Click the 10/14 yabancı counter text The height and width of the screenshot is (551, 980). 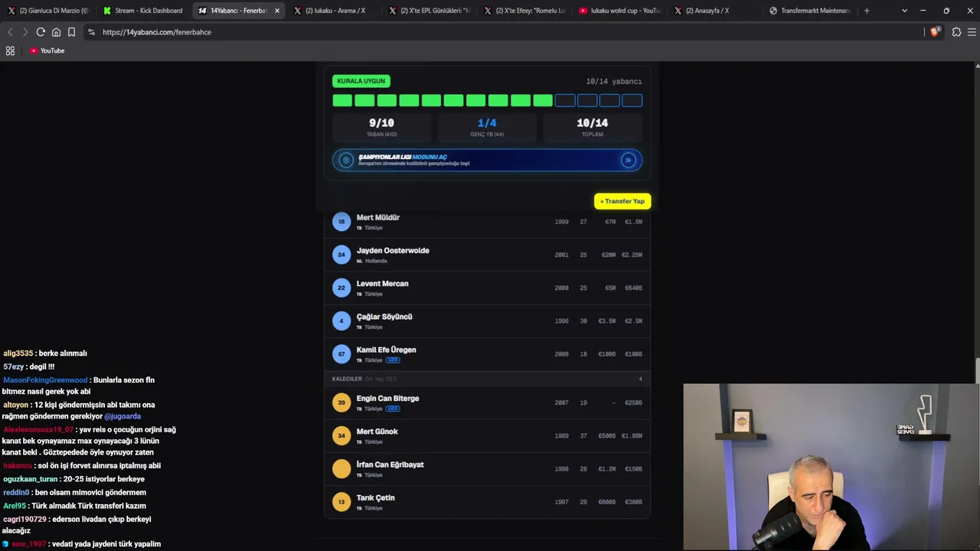click(614, 81)
